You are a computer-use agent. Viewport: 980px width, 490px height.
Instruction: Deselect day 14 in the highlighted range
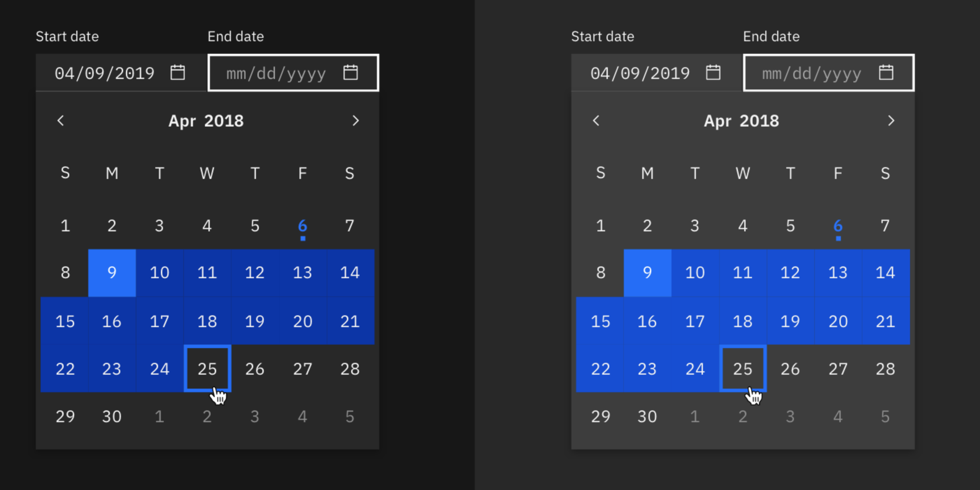pyautogui.click(x=350, y=272)
